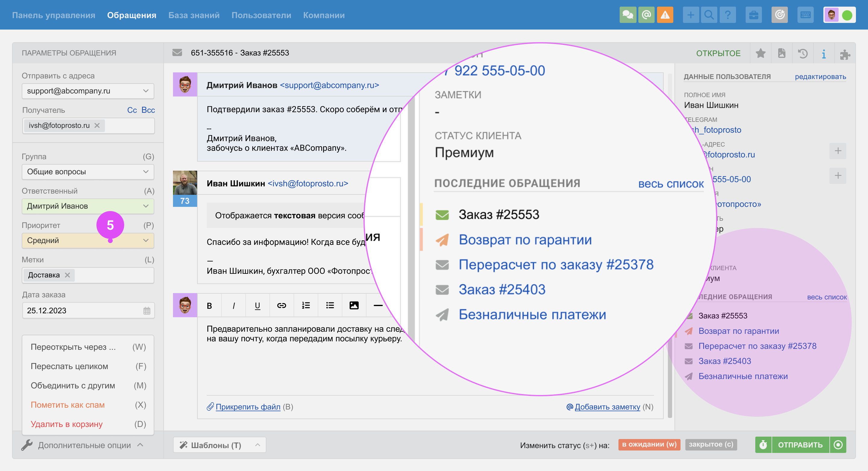The width and height of the screenshot is (868, 471).
Task: Click Прикрепить файл link
Action: pos(248,407)
